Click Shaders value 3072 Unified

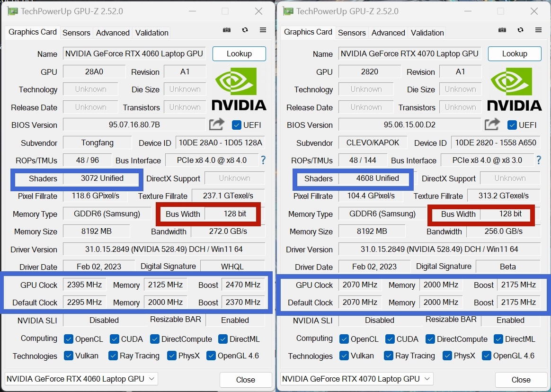pyautogui.click(x=102, y=178)
